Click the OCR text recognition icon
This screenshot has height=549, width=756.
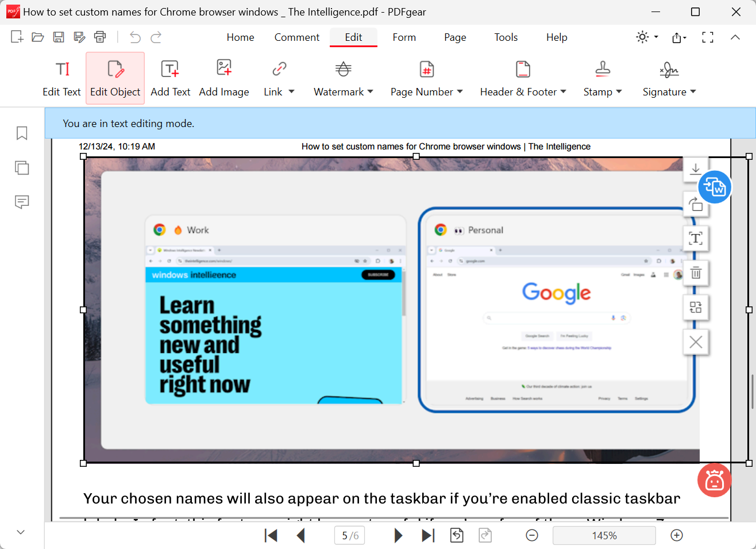pyautogui.click(x=696, y=238)
